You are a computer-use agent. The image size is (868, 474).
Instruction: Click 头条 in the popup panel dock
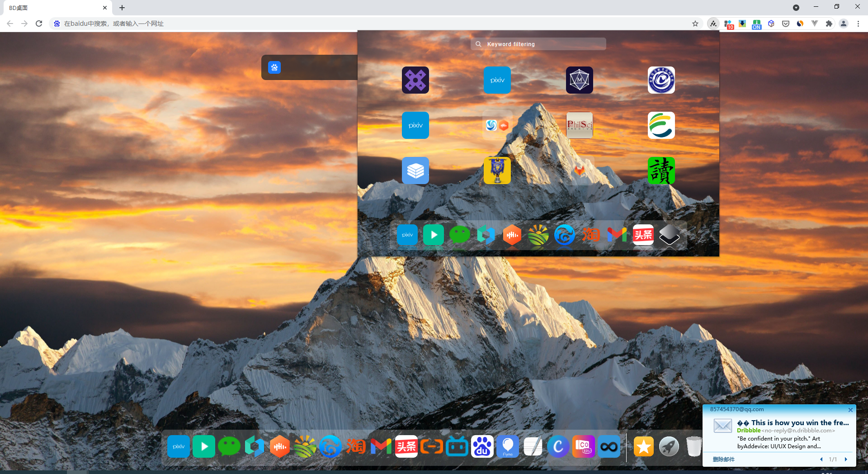coord(643,235)
